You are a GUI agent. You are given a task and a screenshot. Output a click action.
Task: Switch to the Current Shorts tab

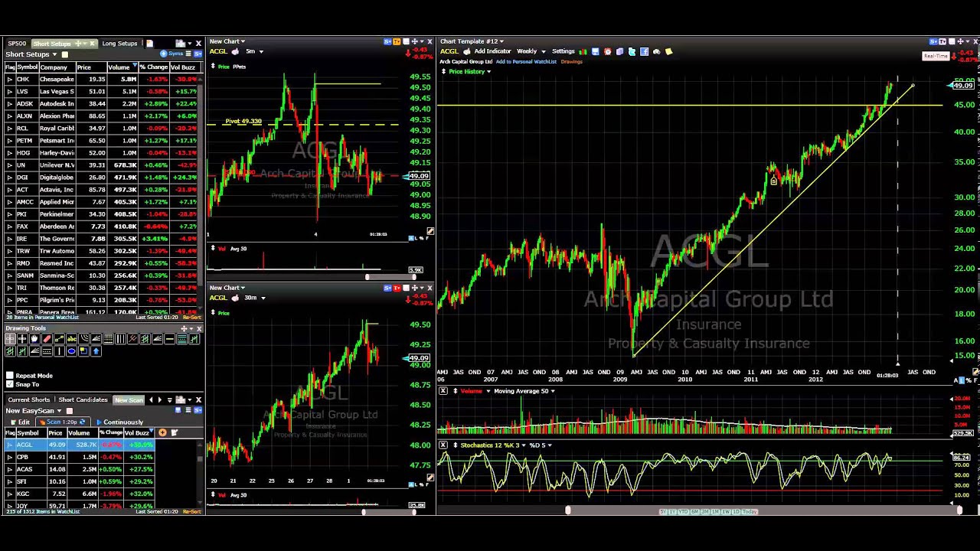(29, 399)
